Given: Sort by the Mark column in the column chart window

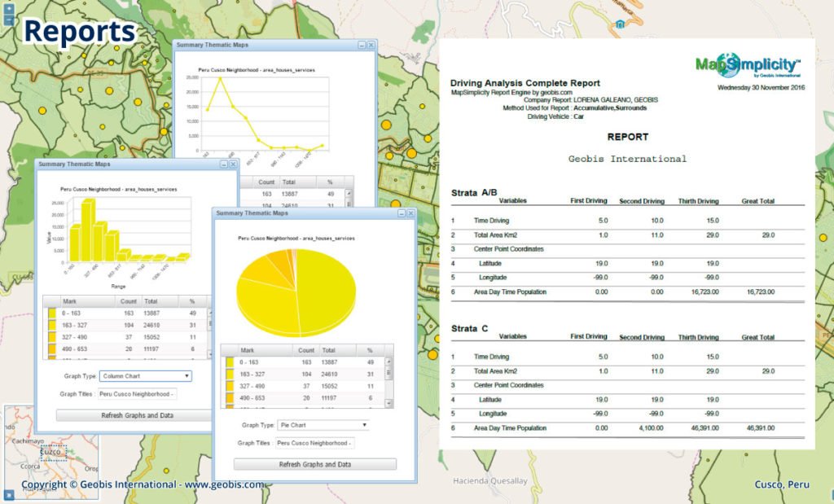Looking at the screenshot, I should [x=86, y=301].
